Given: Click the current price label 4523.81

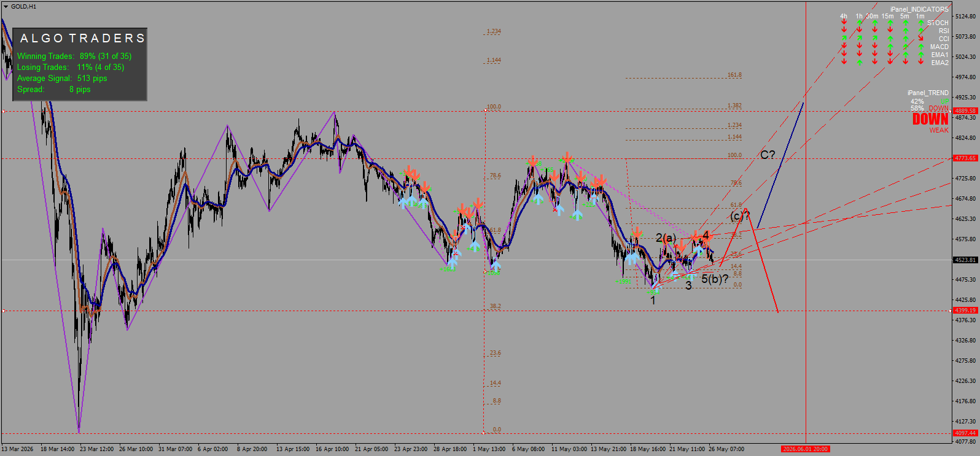Looking at the screenshot, I should tap(965, 260).
